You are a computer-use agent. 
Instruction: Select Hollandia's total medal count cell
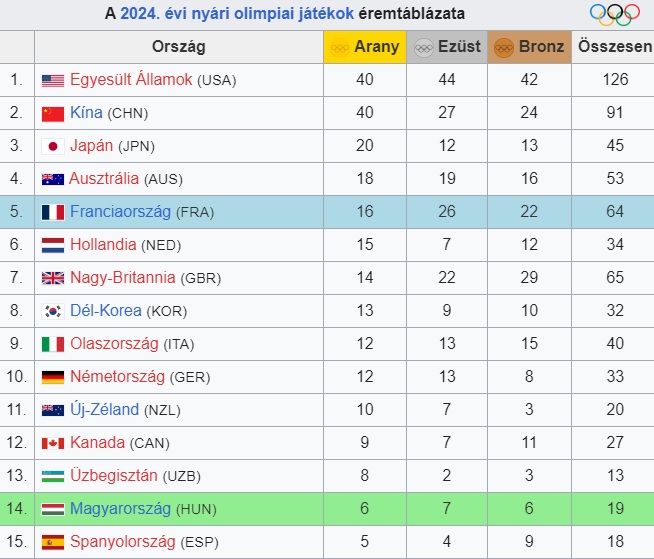coord(615,245)
